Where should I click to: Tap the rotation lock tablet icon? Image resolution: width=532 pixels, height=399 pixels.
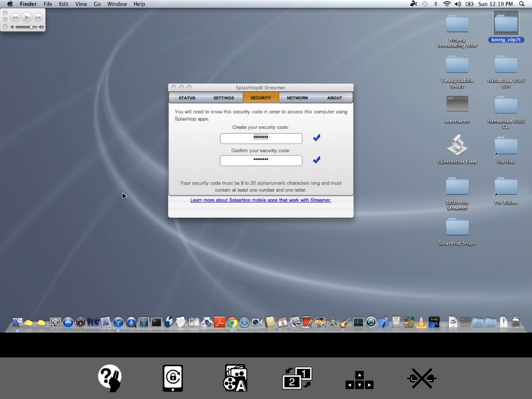click(172, 378)
